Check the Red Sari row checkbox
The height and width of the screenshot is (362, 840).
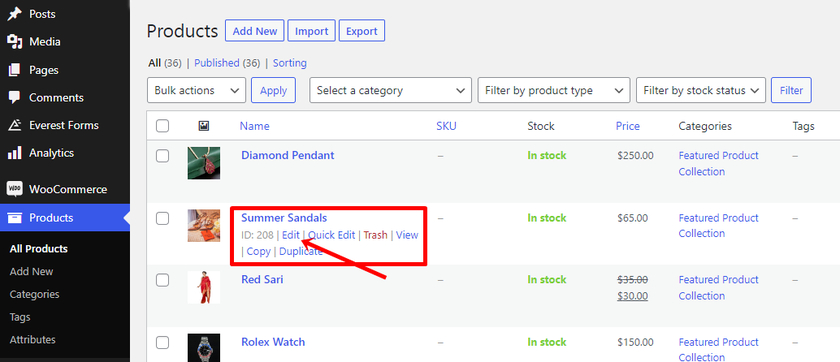pyautogui.click(x=162, y=280)
